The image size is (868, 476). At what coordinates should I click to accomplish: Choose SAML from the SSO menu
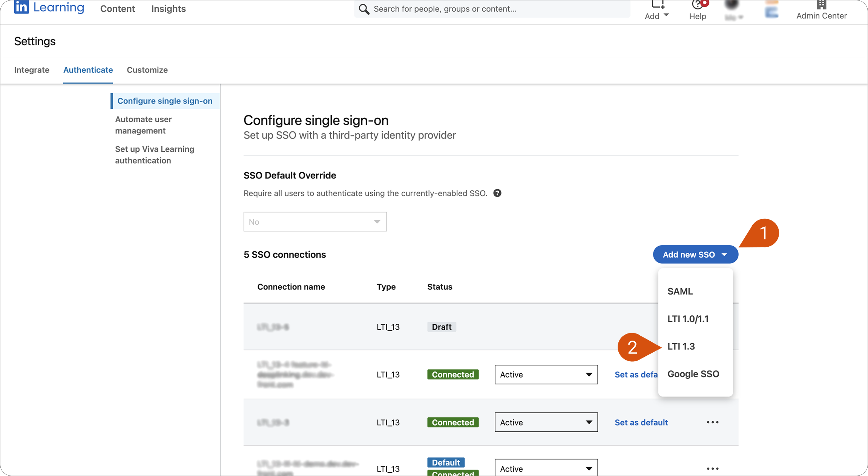point(680,291)
